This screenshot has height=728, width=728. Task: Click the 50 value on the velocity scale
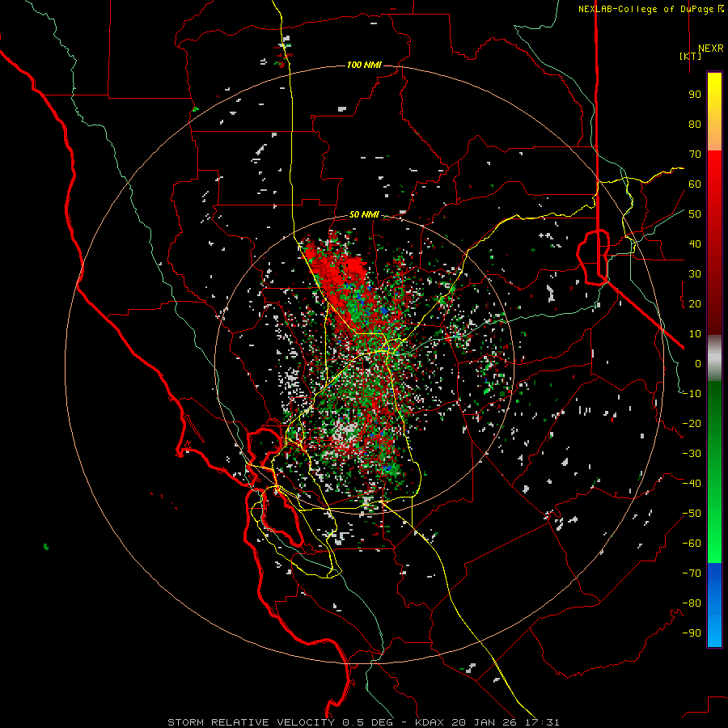(x=695, y=214)
